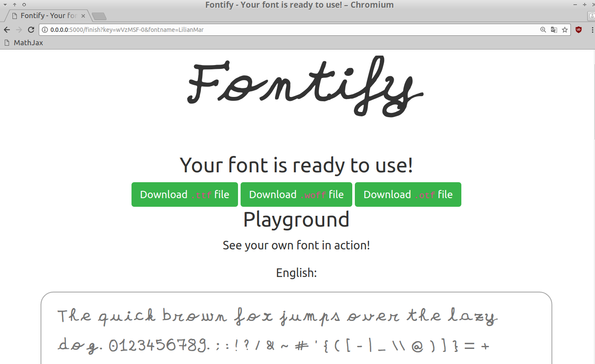Open a new tab next to the Fontify tab
The height and width of the screenshot is (364, 595).
99,16
